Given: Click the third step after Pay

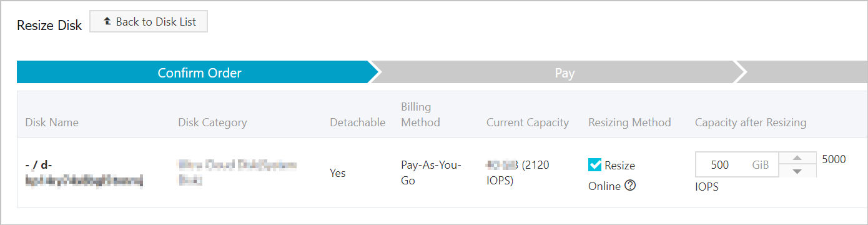Looking at the screenshot, I should 804,72.
